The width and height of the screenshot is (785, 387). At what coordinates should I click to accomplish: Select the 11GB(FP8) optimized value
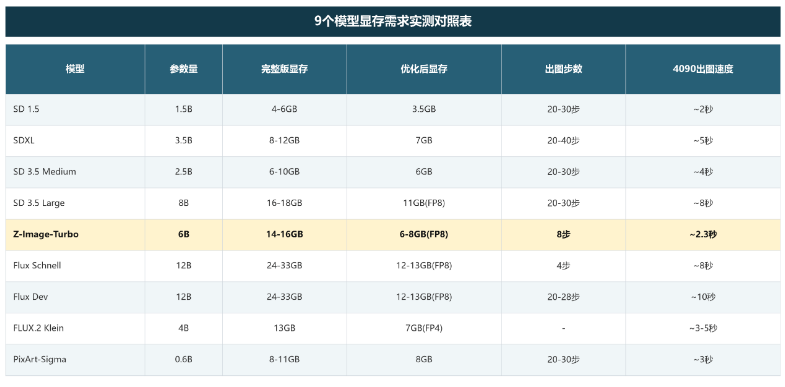coord(424,203)
